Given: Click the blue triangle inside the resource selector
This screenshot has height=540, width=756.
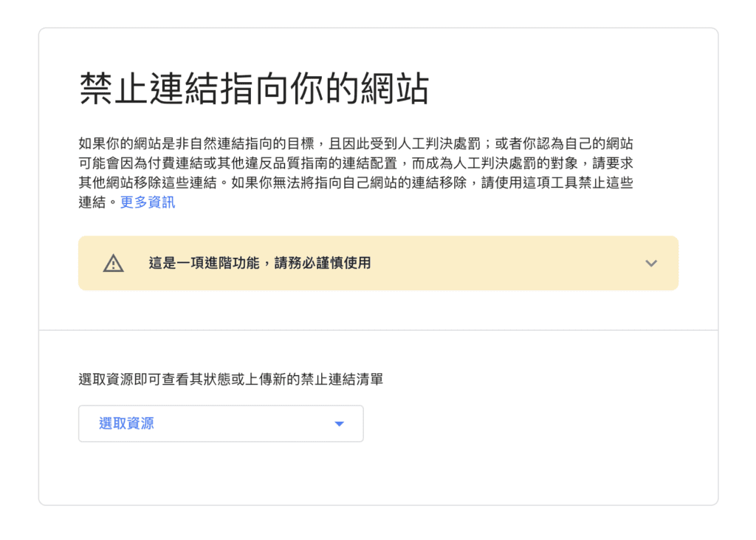Looking at the screenshot, I should pyautogui.click(x=339, y=423).
